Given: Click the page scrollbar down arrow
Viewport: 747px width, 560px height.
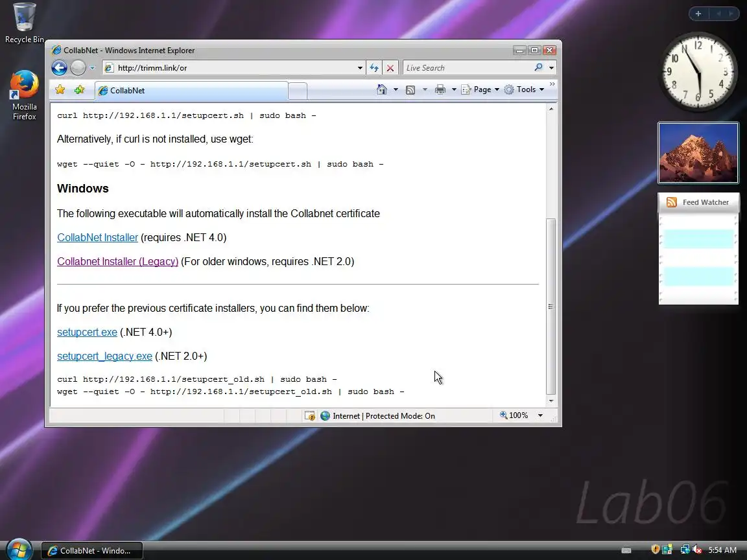Looking at the screenshot, I should pyautogui.click(x=551, y=401).
